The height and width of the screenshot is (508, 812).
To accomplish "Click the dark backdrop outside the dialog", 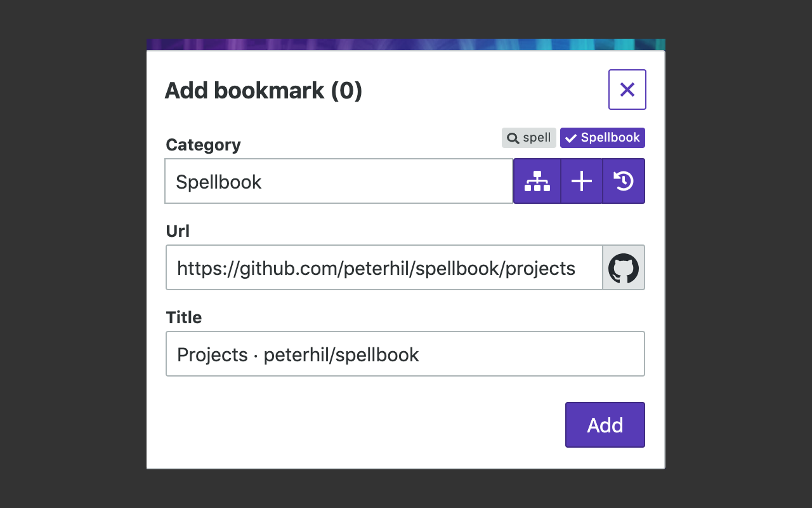I will tap(73, 254).
